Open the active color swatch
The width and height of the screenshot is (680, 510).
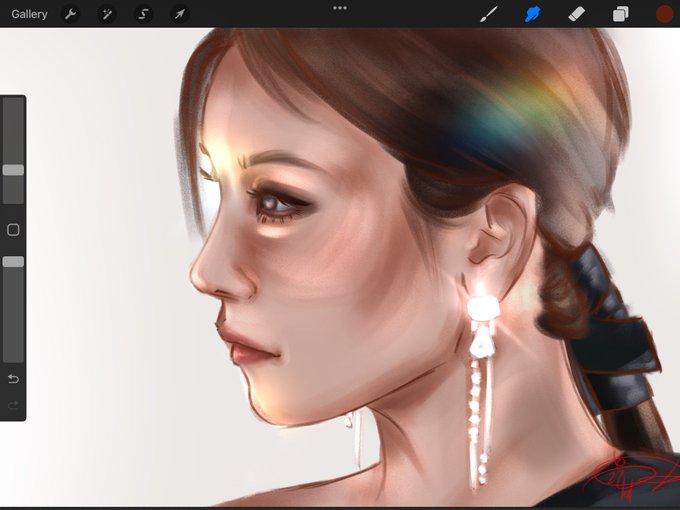[664, 14]
